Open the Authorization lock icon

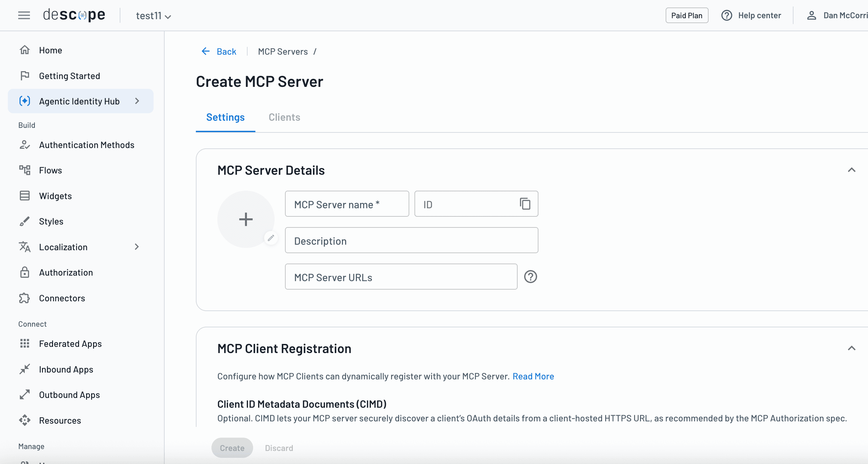pyautogui.click(x=25, y=272)
